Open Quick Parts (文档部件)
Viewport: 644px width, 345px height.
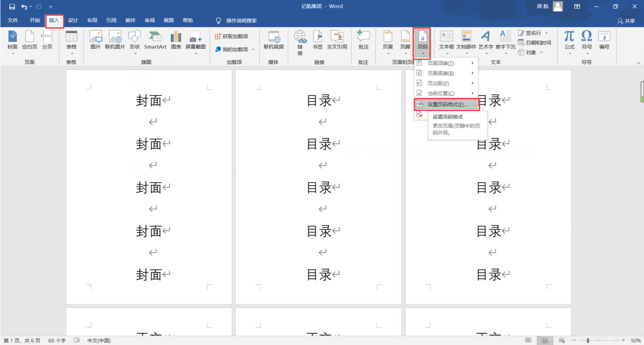pos(466,42)
